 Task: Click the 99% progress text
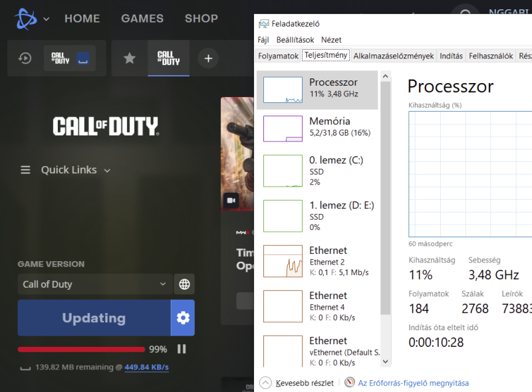158,349
